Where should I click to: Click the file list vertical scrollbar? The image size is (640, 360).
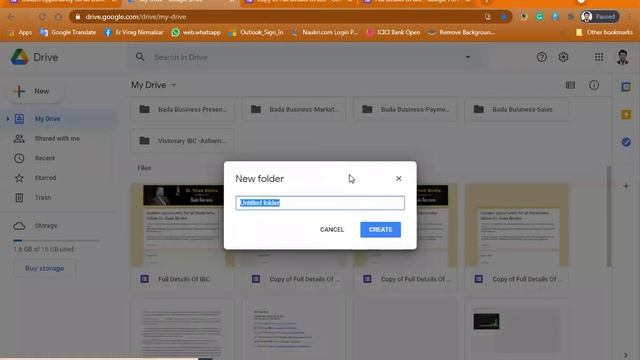coord(609,216)
